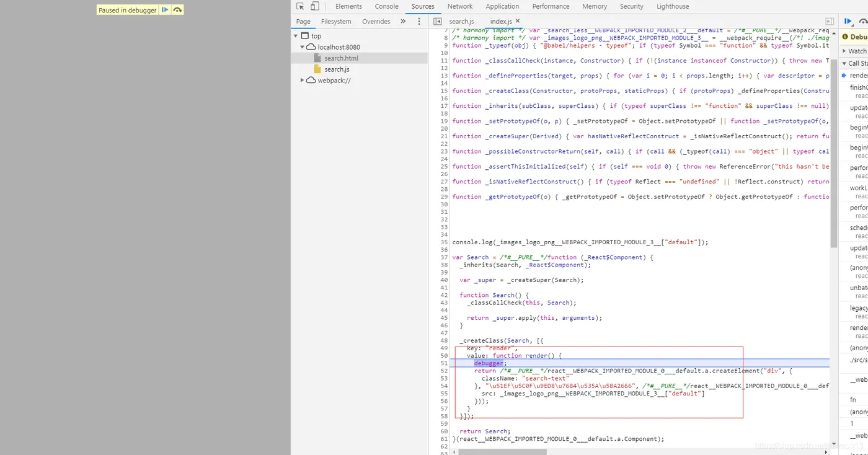Image resolution: width=868 pixels, height=455 pixels.
Task: Click the 'Paused in debugger' label
Action: click(128, 10)
